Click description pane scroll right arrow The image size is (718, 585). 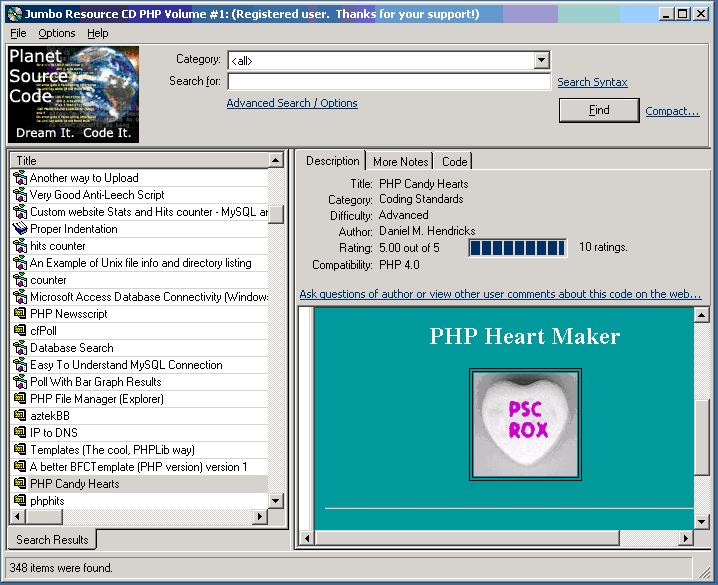coord(685,538)
